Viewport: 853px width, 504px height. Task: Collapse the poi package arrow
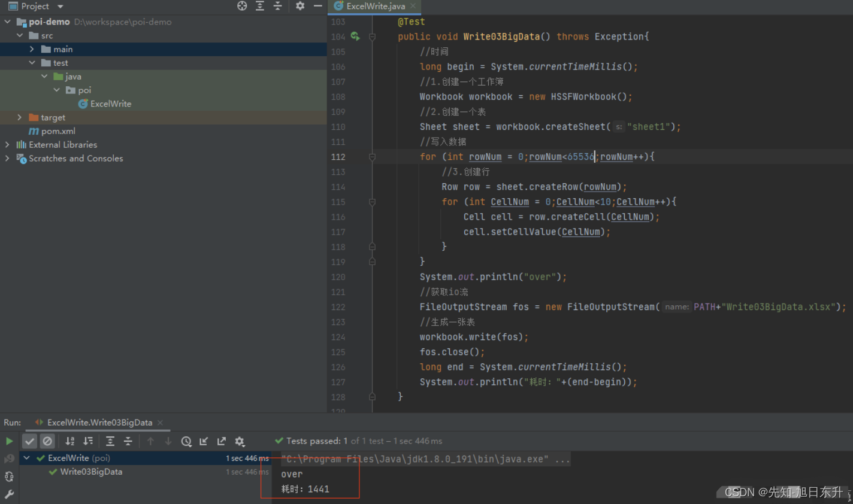(x=56, y=90)
